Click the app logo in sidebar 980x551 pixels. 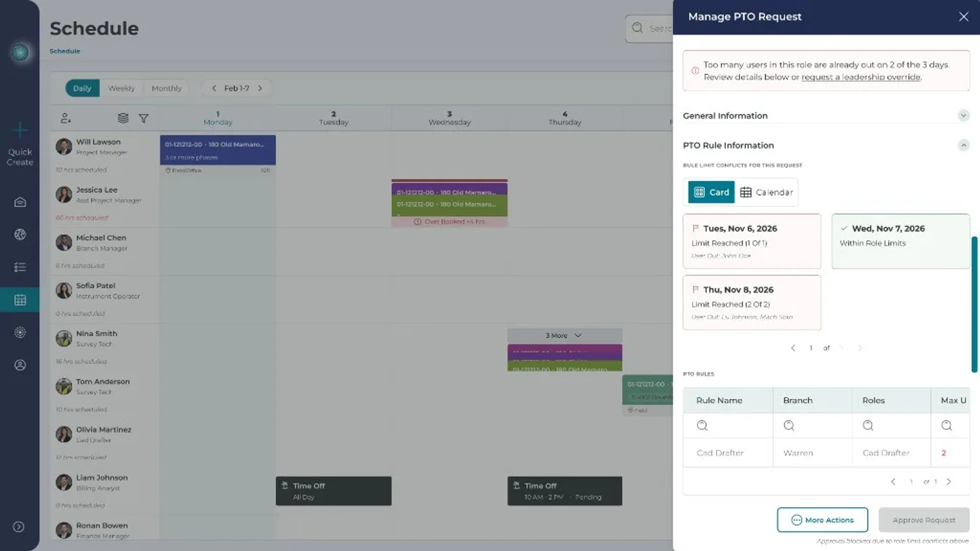(x=20, y=52)
